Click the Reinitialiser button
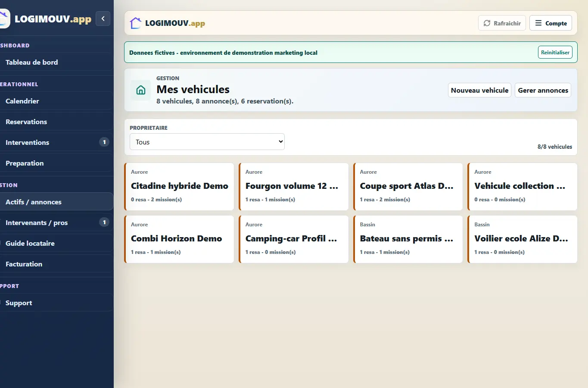 pos(555,53)
